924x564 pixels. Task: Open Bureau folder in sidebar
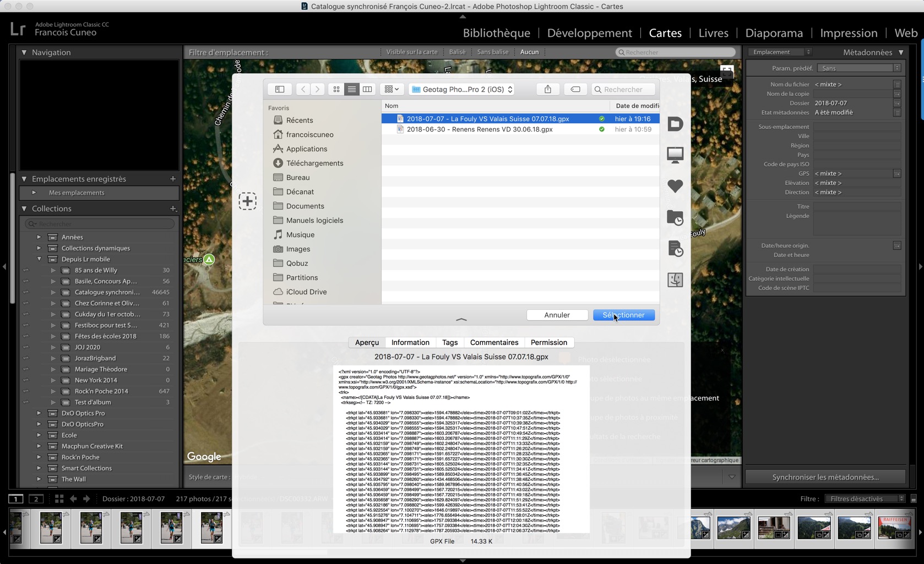pyautogui.click(x=298, y=177)
